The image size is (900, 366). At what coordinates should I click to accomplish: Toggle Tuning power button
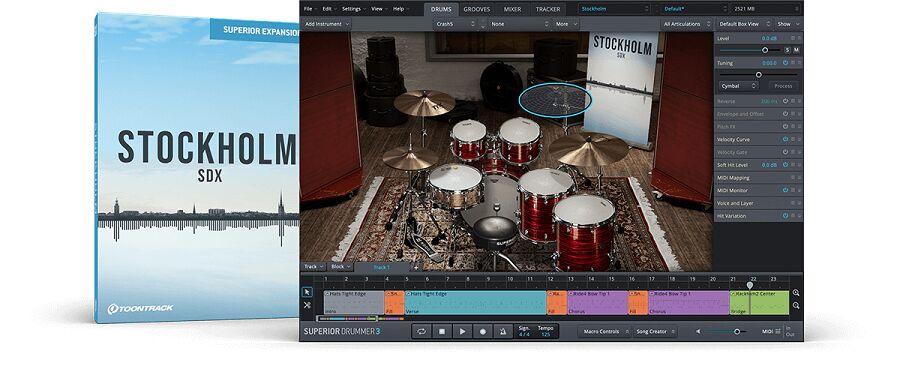(785, 63)
